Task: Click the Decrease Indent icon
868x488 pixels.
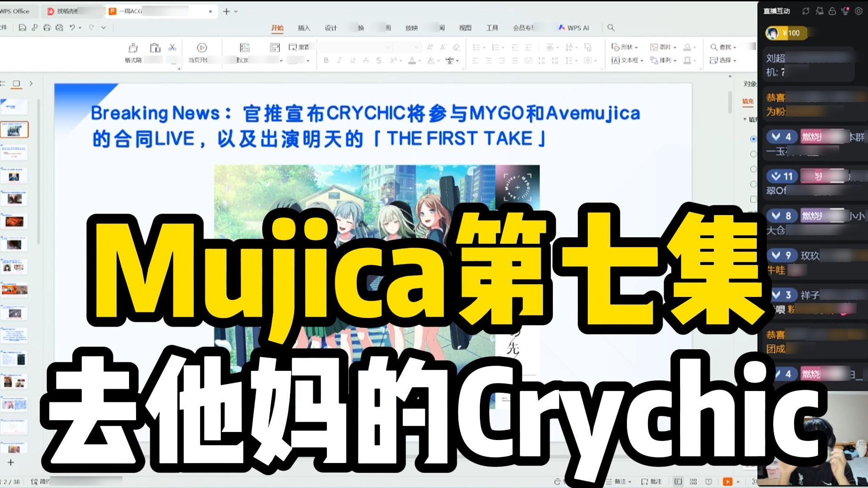Action: pos(514,47)
